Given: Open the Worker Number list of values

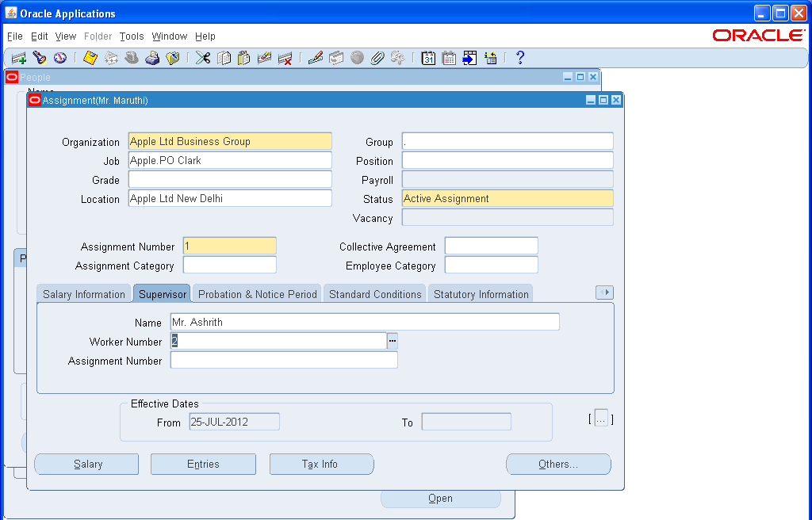Looking at the screenshot, I should pos(391,341).
